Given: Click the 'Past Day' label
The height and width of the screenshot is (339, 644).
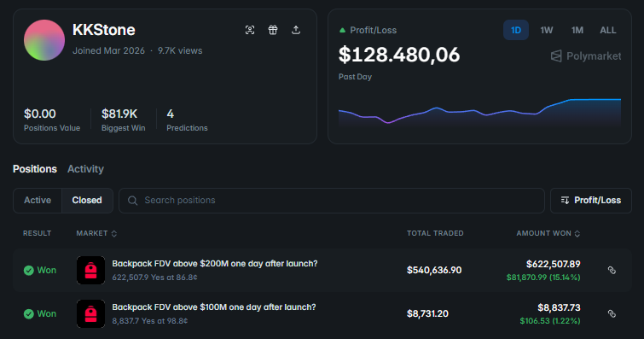Looking at the screenshot, I should [355, 77].
